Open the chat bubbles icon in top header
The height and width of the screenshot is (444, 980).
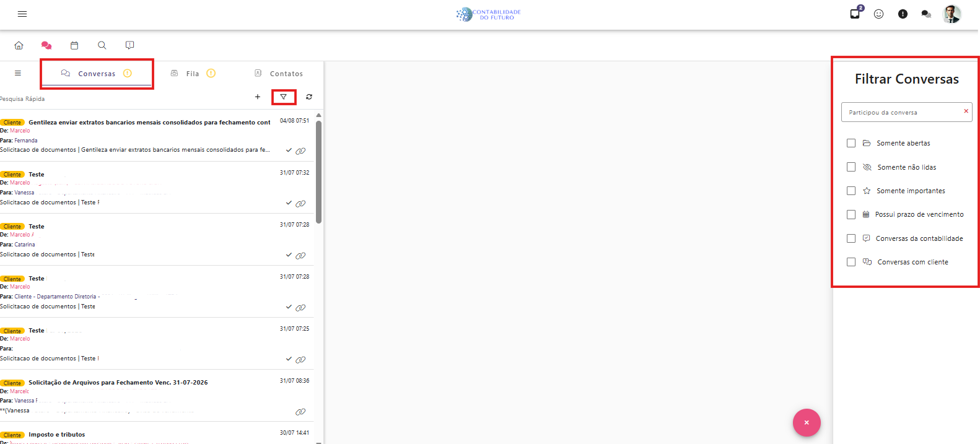(x=926, y=14)
